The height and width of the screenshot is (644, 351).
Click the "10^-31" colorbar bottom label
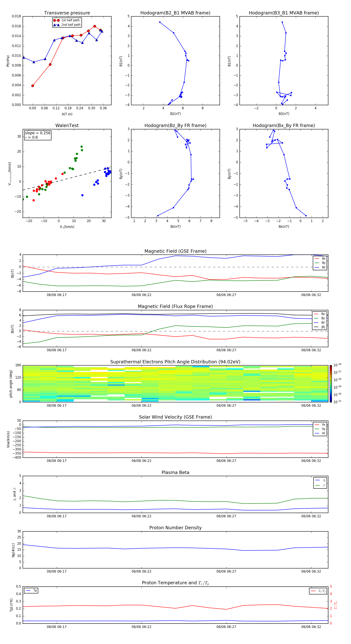point(337,402)
